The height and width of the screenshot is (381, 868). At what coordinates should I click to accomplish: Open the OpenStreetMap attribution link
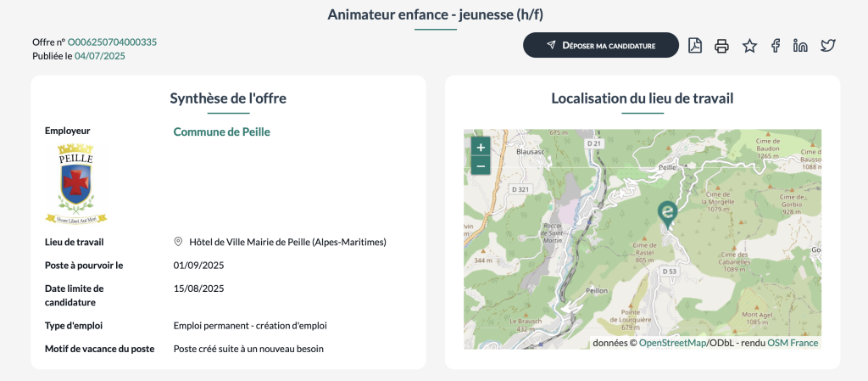coord(671,343)
